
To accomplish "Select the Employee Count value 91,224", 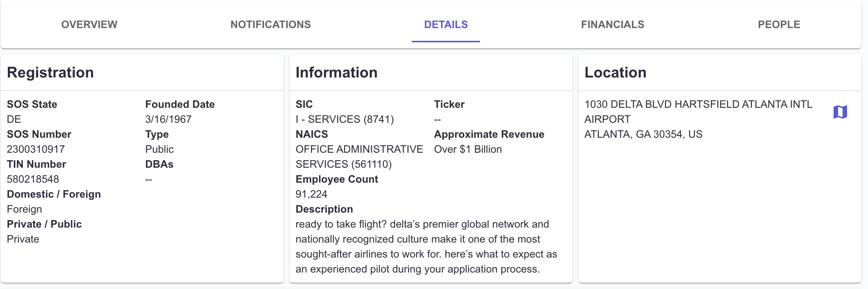I will (311, 194).
